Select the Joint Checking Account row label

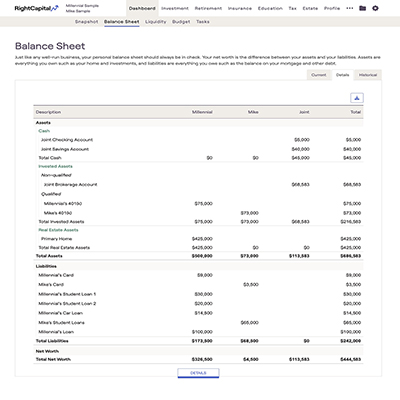(67, 140)
